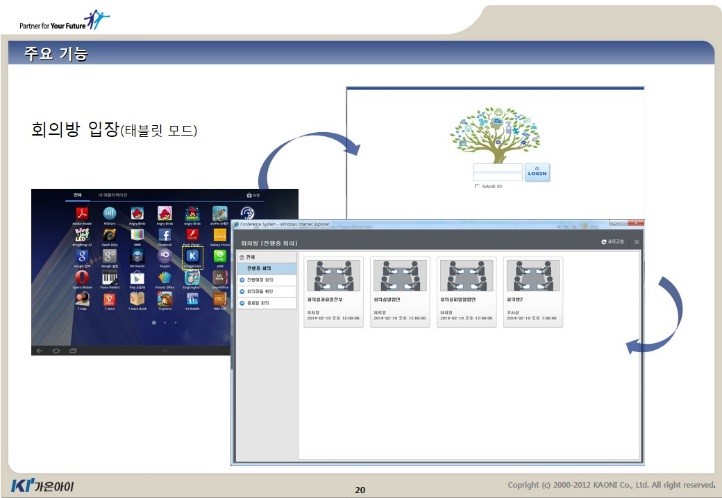Open the Play Store app icon
The image size is (722, 498).
[138, 279]
